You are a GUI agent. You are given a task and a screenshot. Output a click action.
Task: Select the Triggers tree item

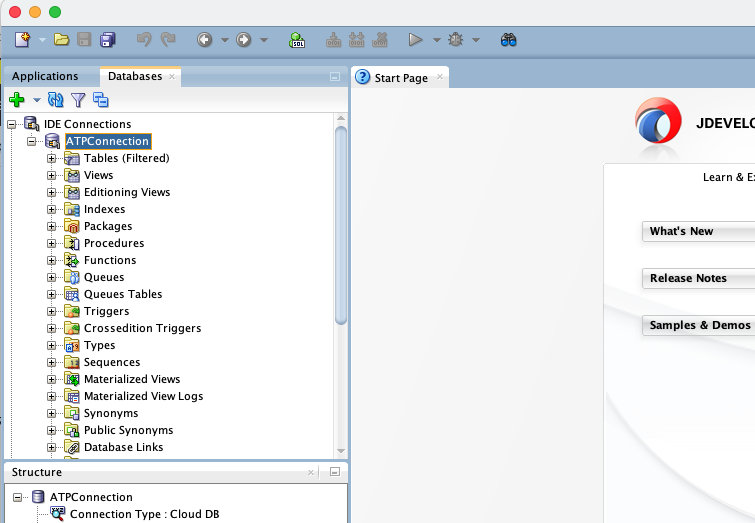106,311
